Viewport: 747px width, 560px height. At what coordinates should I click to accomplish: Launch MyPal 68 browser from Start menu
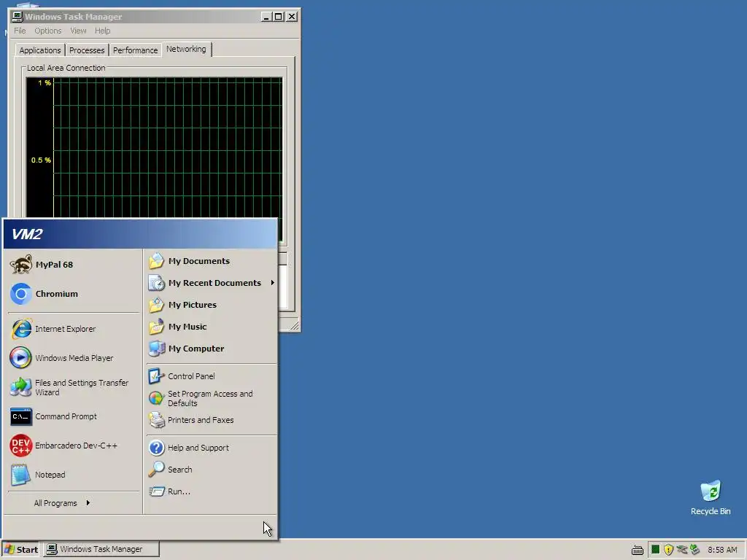pos(74,265)
